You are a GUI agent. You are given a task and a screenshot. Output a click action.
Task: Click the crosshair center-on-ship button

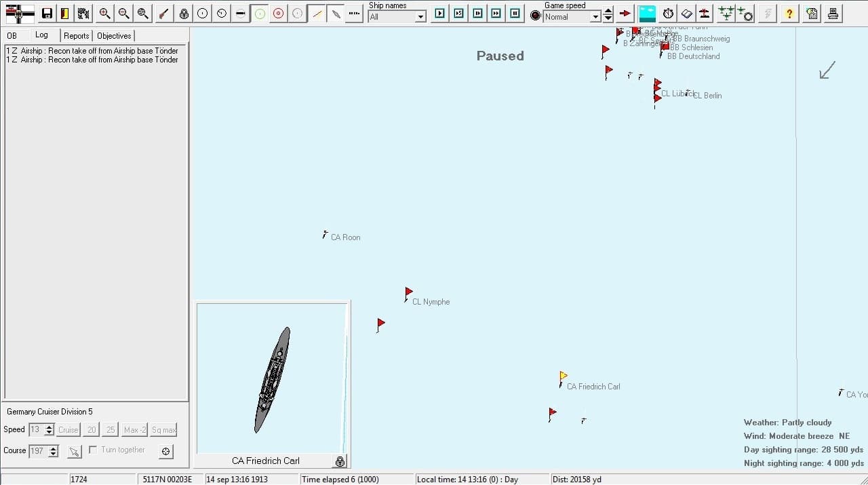[166, 451]
